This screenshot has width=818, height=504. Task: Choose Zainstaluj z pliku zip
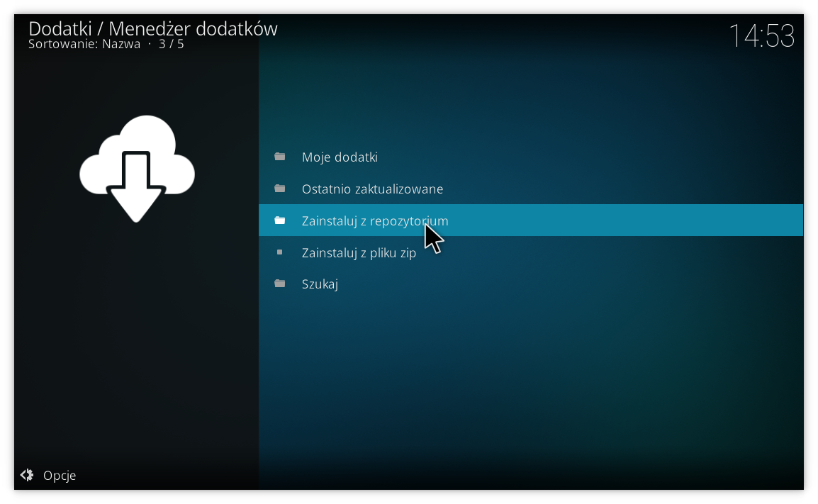[530, 252]
